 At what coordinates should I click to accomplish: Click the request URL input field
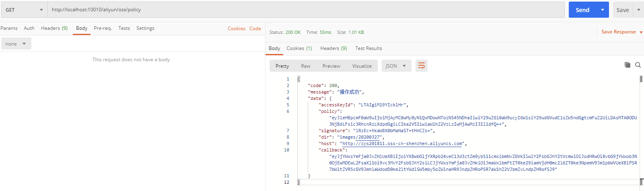pos(306,10)
